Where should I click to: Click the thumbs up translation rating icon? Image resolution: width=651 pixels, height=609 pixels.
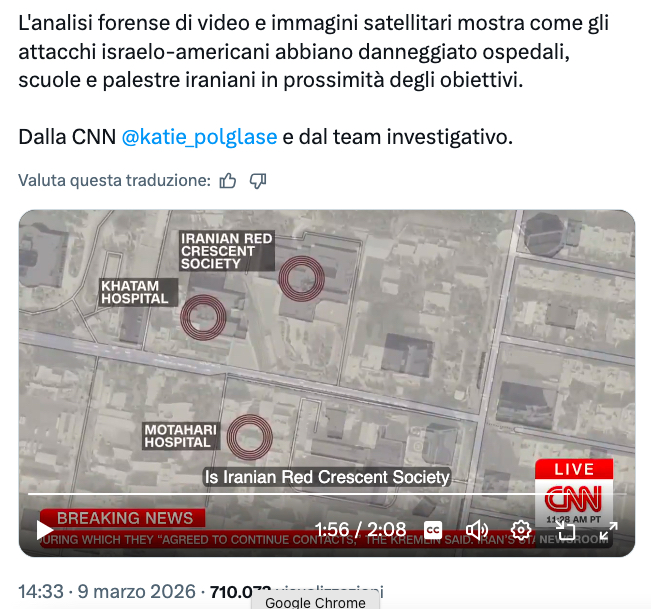pyautogui.click(x=228, y=181)
